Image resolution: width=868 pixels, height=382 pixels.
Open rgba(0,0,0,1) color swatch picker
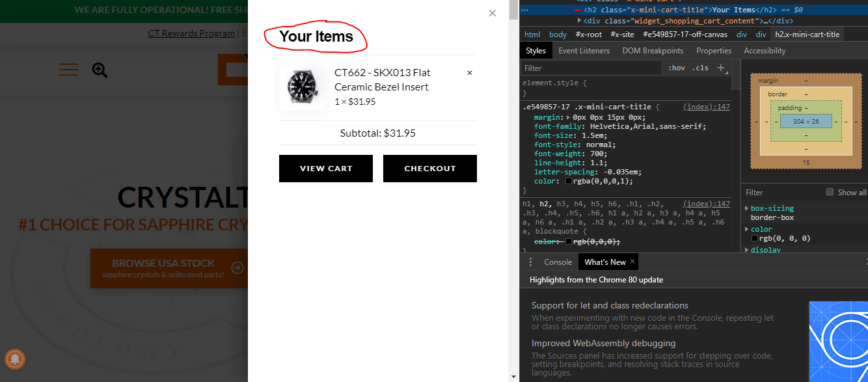[x=569, y=182]
